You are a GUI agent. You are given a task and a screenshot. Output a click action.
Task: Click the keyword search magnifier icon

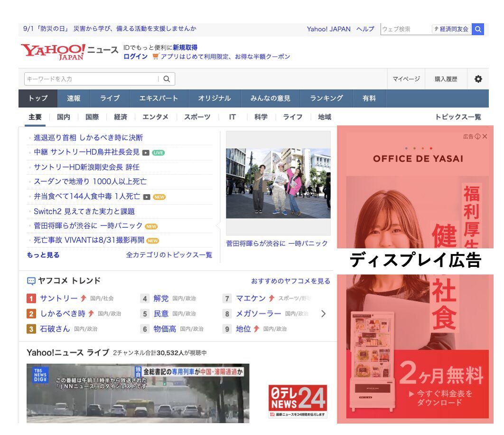pos(167,79)
